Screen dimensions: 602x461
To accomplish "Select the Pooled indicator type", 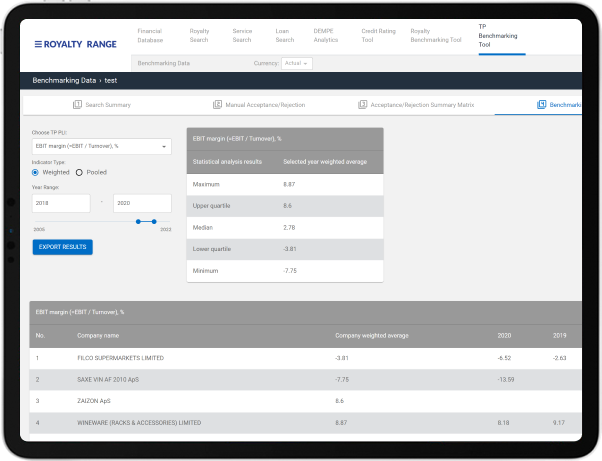I will [x=79, y=172].
